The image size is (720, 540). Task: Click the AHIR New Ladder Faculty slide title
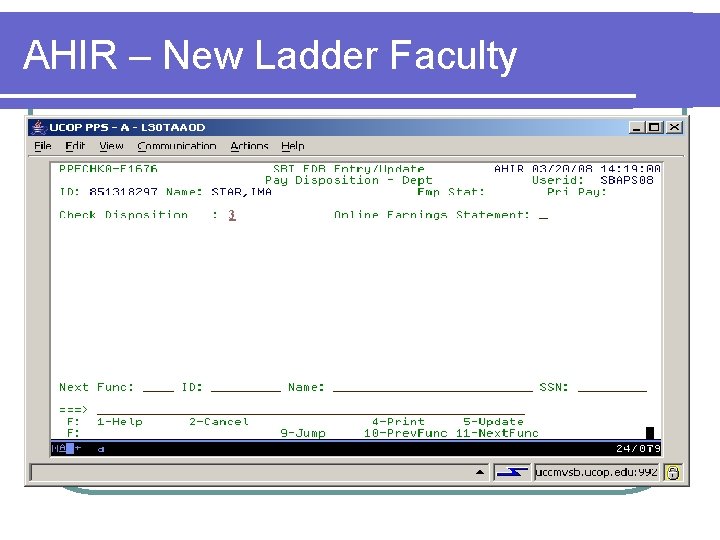(x=270, y=55)
